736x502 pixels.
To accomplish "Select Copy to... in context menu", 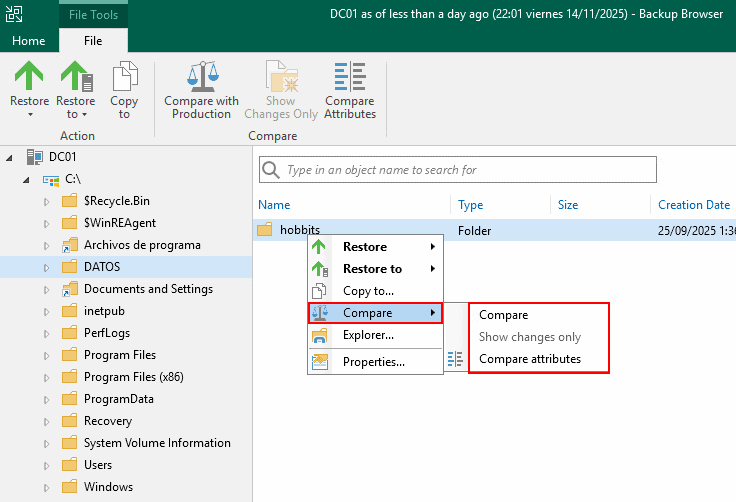I will point(368,291).
